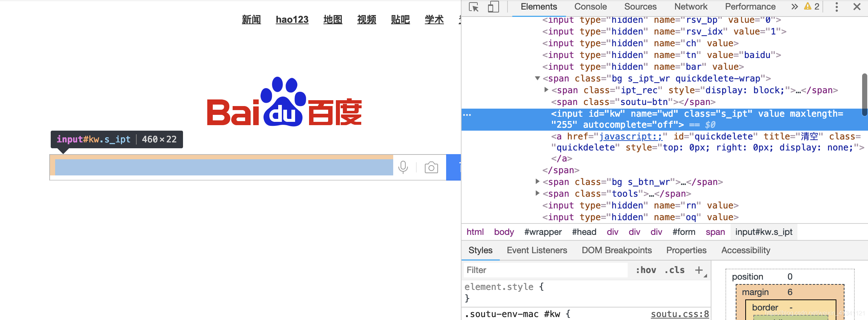Toggle the device toolbar icon
This screenshot has width=868, height=320.
[x=493, y=7]
